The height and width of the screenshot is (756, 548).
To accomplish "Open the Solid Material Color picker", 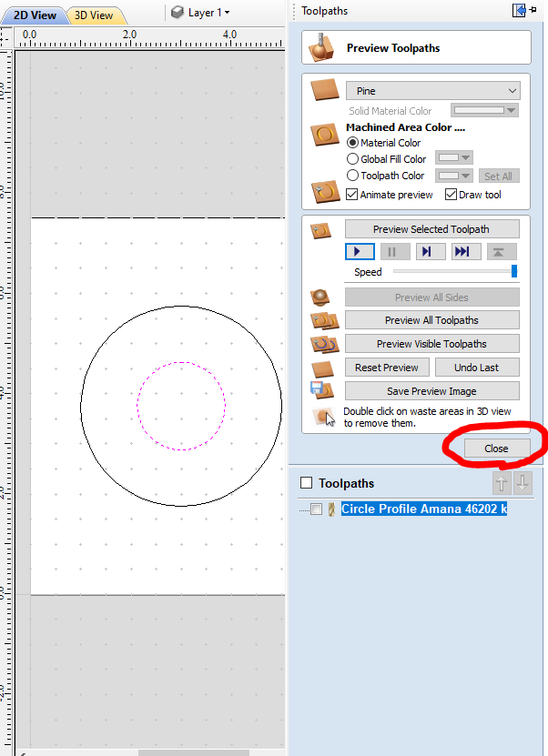I will (x=485, y=110).
